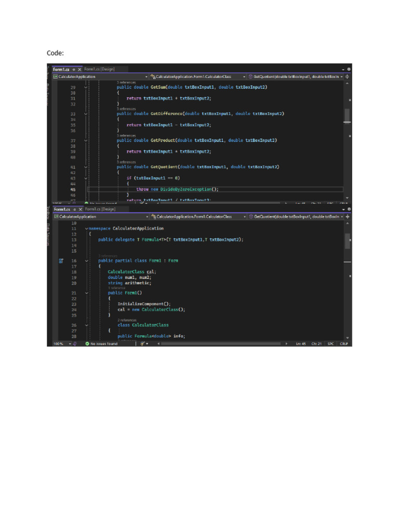Viewport: 399px width, 532px height.
Task: Click the vertical scrollbar thumb in top editor
Action: point(347,115)
